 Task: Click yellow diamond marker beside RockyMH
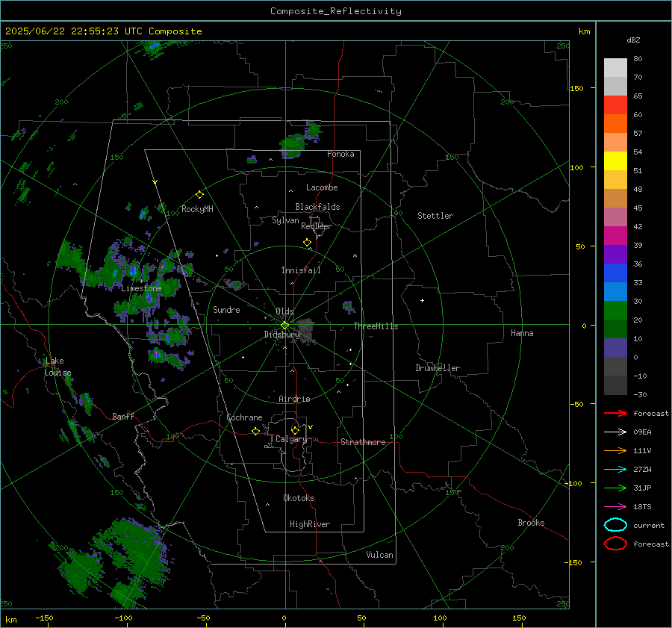[199, 195]
